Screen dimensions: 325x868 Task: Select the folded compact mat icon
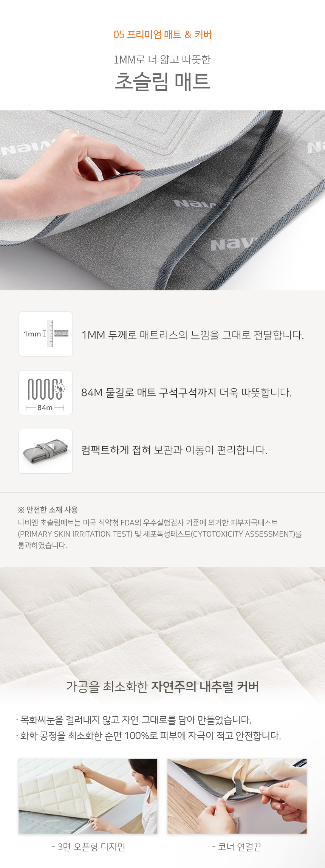coord(46,451)
